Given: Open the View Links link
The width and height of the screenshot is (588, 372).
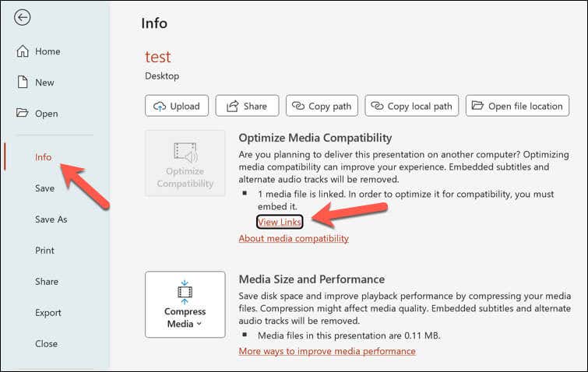Looking at the screenshot, I should (280, 222).
